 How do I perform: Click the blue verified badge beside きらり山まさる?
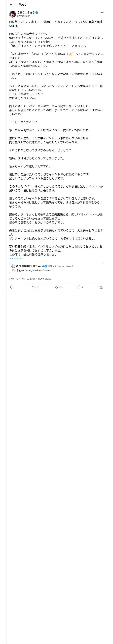click(x=37, y=13)
